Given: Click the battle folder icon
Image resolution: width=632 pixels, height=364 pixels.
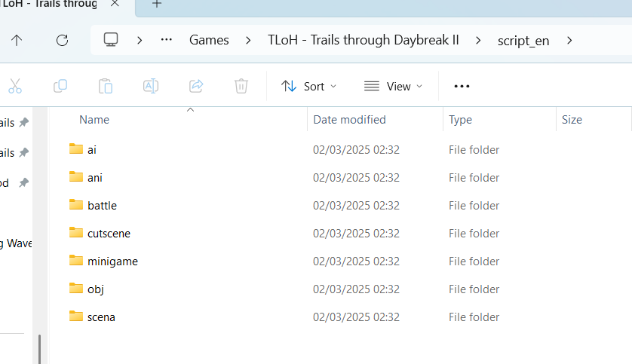Looking at the screenshot, I should tap(75, 204).
